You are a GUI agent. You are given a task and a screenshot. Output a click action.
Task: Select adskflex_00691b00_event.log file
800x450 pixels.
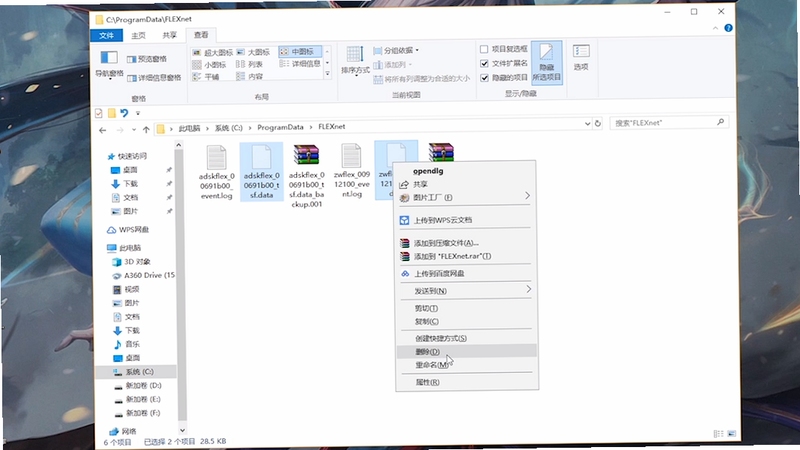pyautogui.click(x=216, y=172)
